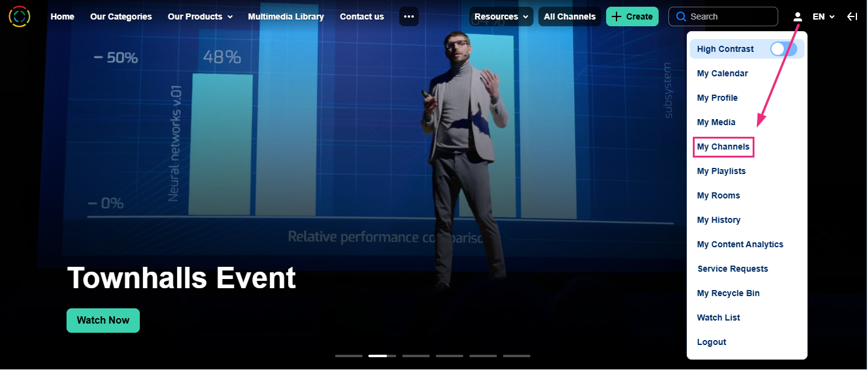The height and width of the screenshot is (370, 868).
Task: Open Our Categories page
Action: [121, 16]
